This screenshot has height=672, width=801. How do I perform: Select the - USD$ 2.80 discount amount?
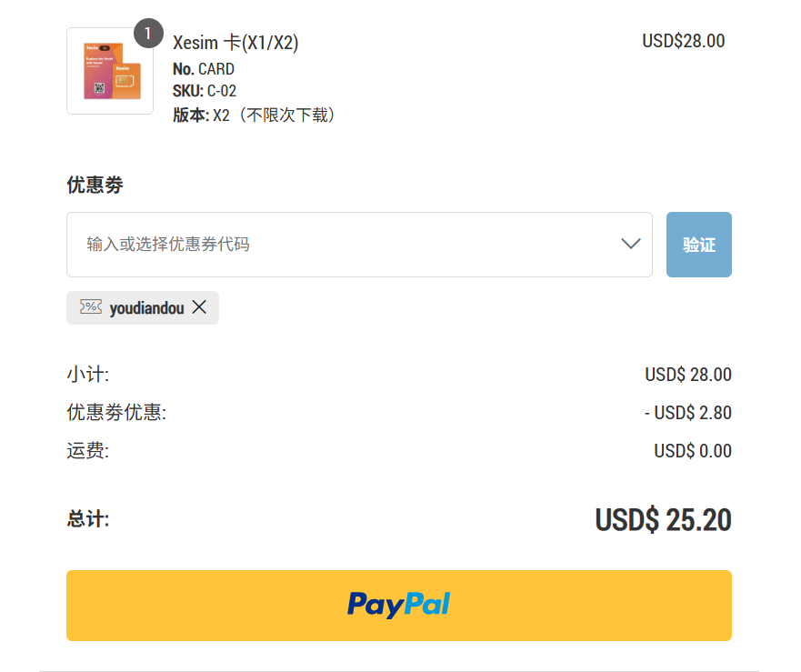(x=687, y=413)
